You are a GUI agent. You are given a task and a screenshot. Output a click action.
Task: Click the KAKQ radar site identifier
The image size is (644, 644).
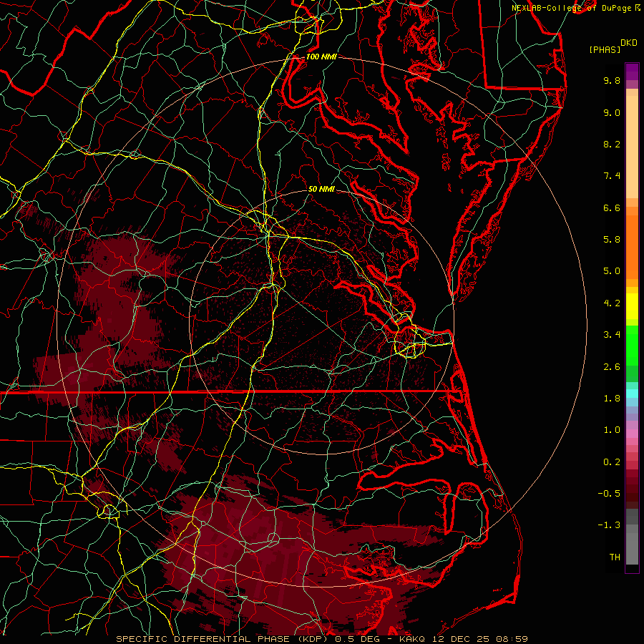point(413,639)
